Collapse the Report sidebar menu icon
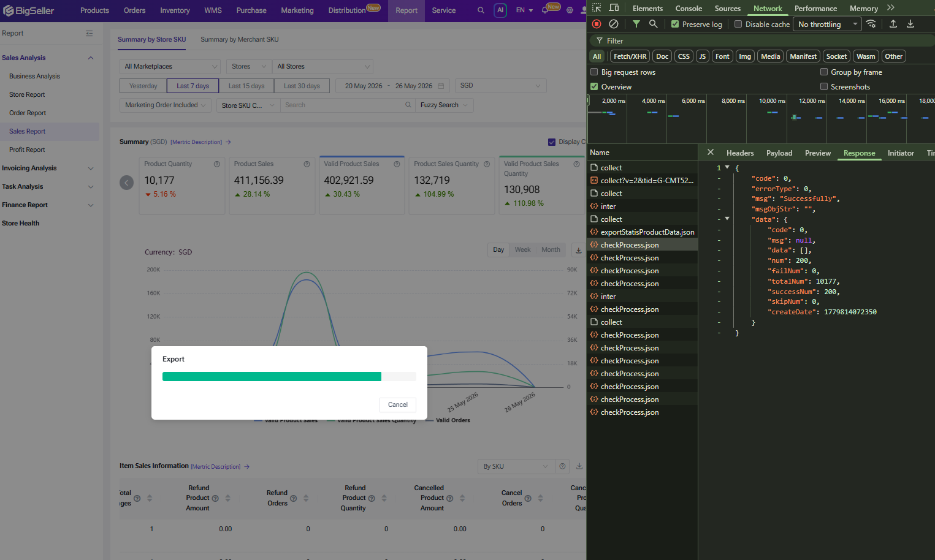Viewport: 935px width, 560px height. (90, 33)
